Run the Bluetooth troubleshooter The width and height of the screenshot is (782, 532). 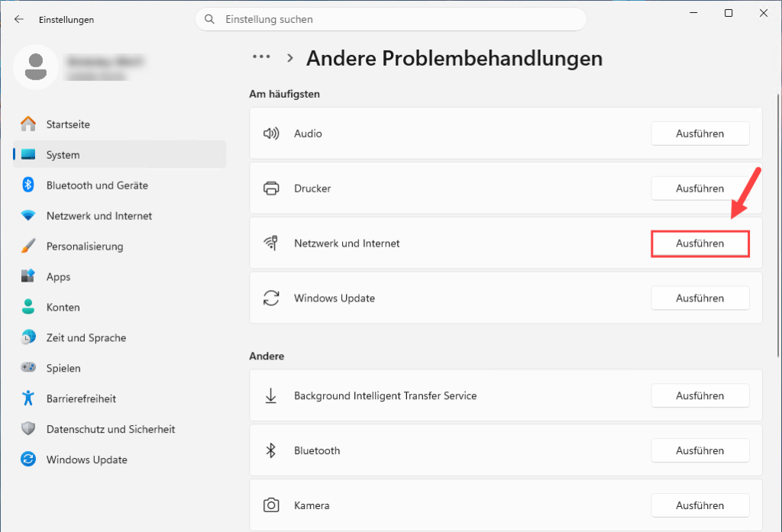(x=700, y=450)
